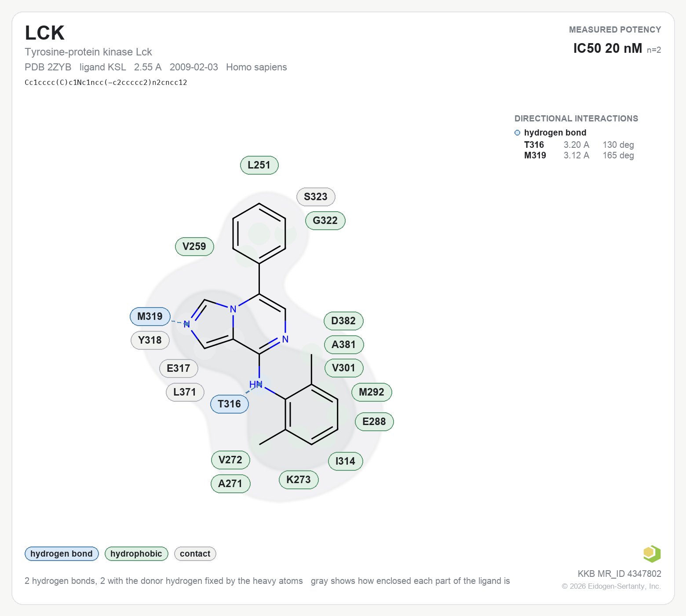The image size is (686, 616).
Task: Click the 165 deg angle value
Action: tap(618, 155)
